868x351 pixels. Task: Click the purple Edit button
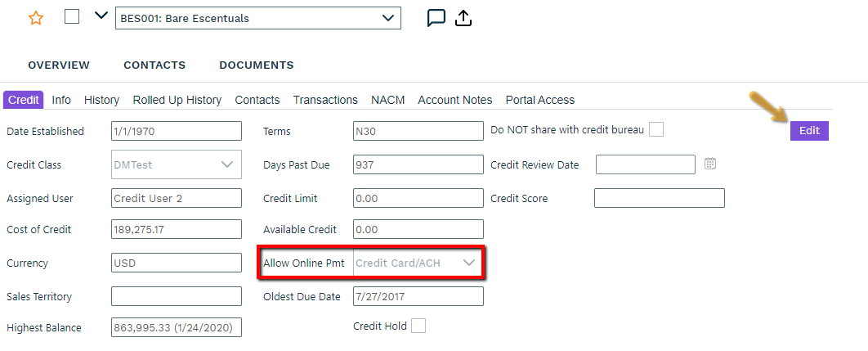point(809,131)
